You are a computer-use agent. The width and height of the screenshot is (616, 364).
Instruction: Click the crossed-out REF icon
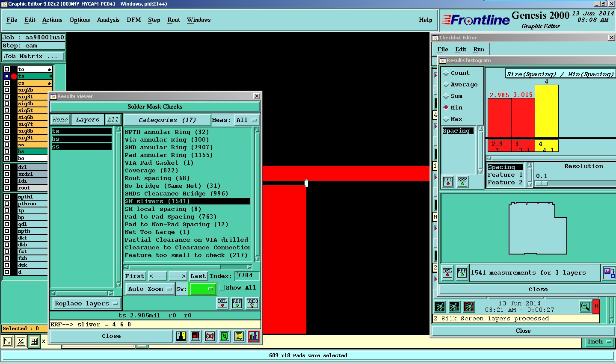(x=210, y=336)
